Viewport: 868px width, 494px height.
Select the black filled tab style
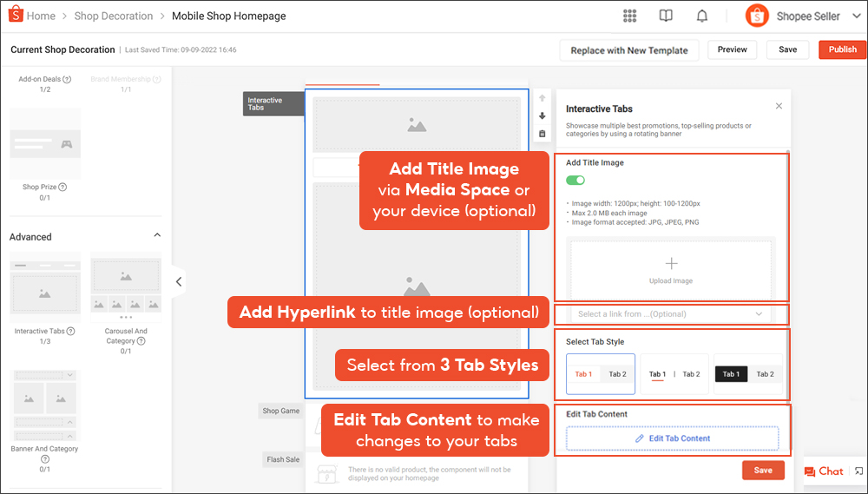click(x=748, y=374)
